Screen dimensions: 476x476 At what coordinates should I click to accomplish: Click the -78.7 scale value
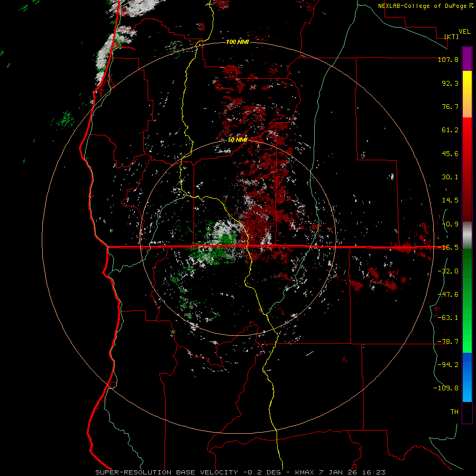tap(448, 342)
